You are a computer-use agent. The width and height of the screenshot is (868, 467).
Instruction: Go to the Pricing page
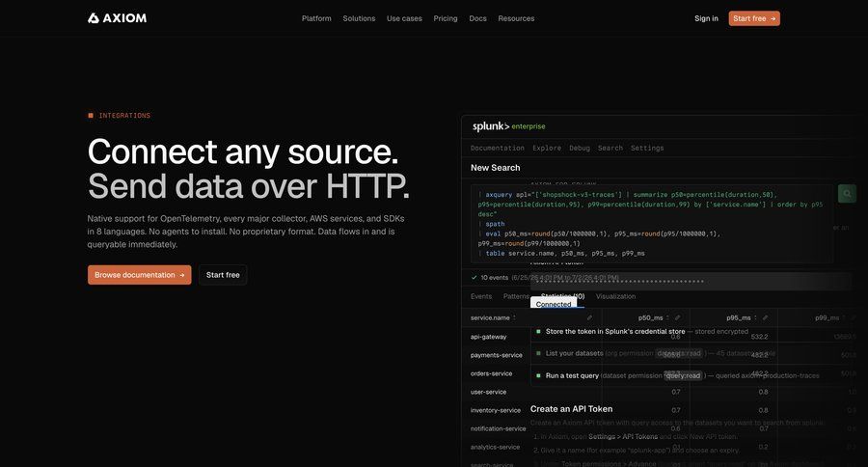tap(446, 18)
